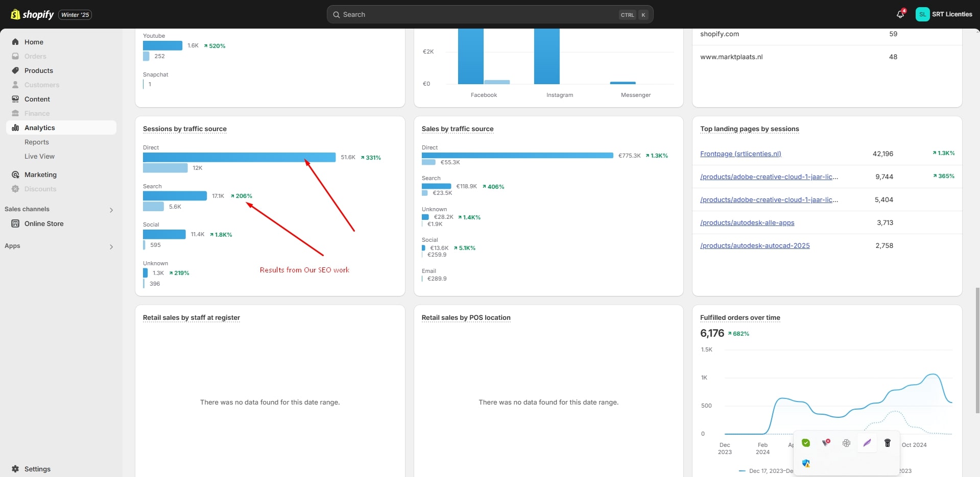Click the Shopify logo in header
The image size is (980, 477).
32,14
